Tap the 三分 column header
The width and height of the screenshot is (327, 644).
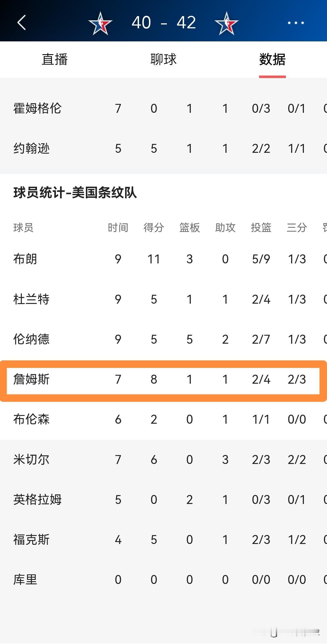pos(297,228)
